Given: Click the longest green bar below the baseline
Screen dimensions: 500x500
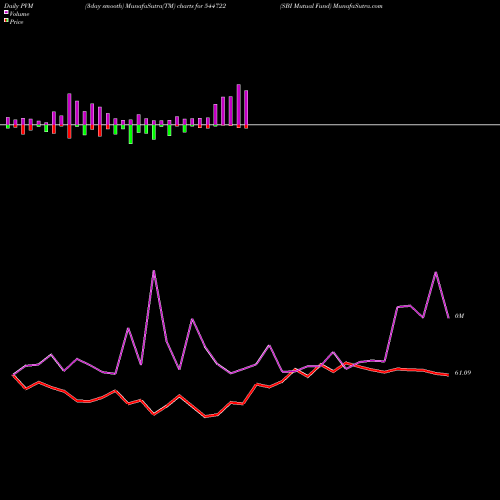Looking at the screenshot, I should pos(131,134).
